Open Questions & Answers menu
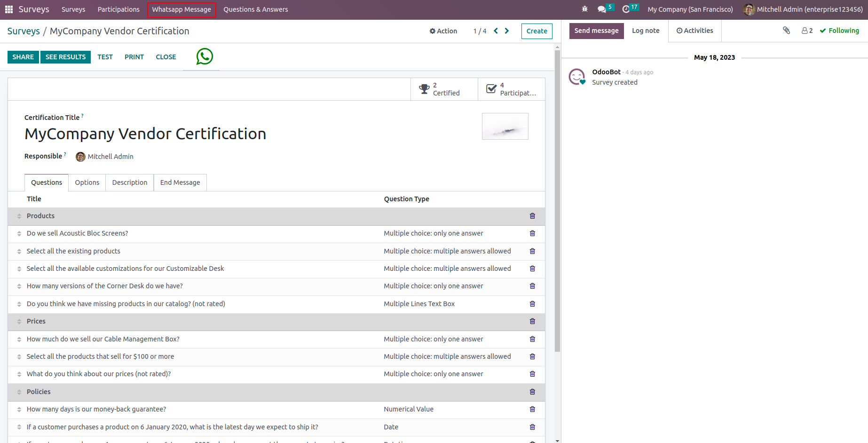This screenshot has width=868, height=443. (256, 9)
